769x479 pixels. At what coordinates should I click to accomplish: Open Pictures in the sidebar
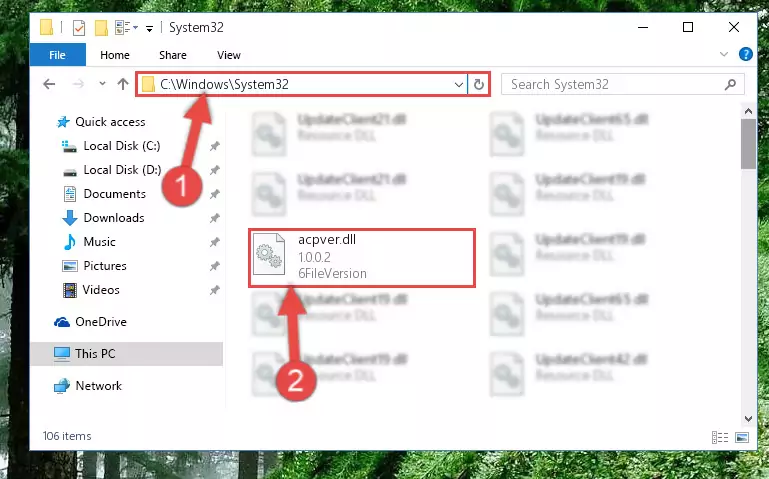coord(105,266)
